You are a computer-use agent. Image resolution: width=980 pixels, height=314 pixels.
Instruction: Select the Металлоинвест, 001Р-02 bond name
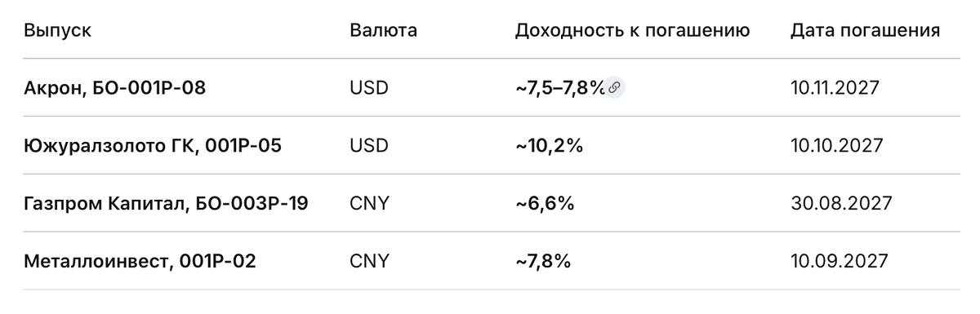(140, 261)
